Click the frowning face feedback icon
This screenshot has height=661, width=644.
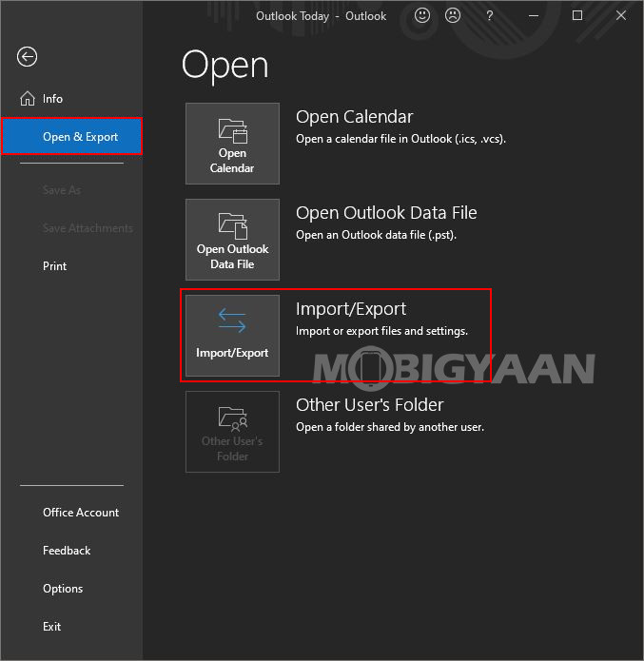coord(453,15)
